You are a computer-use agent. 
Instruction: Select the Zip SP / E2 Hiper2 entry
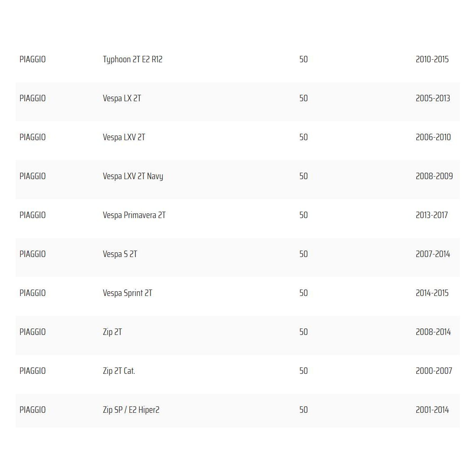tap(131, 410)
